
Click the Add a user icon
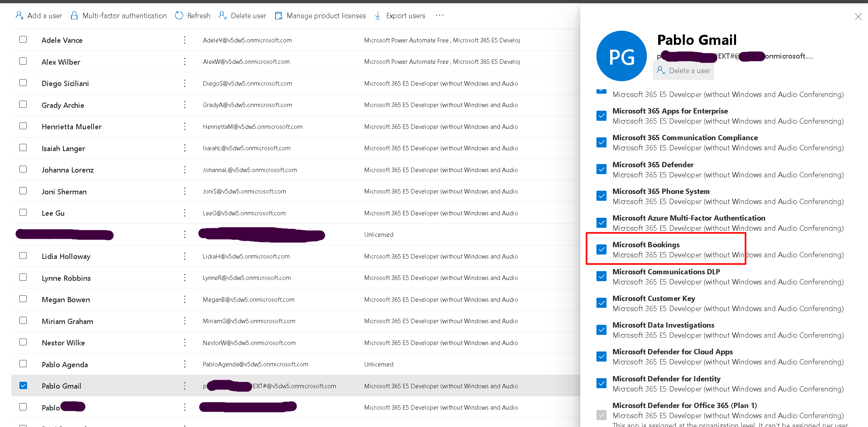(19, 15)
